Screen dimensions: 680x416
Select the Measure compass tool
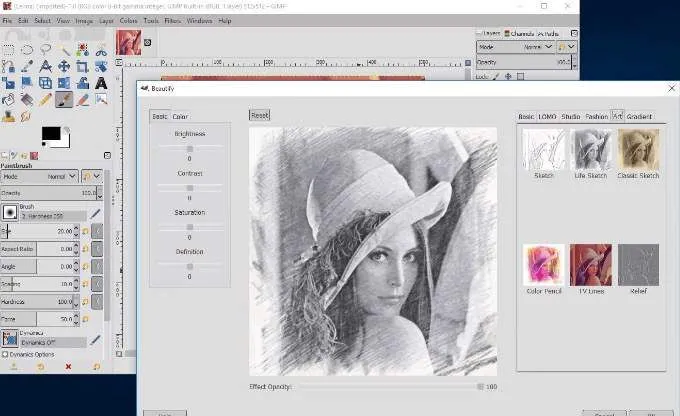(45, 66)
